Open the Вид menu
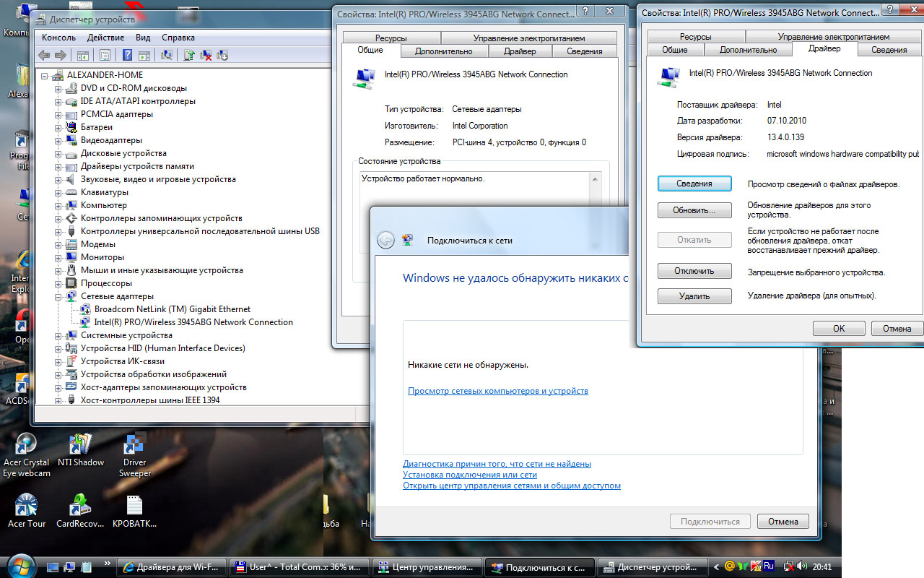924x578 pixels. click(x=143, y=37)
